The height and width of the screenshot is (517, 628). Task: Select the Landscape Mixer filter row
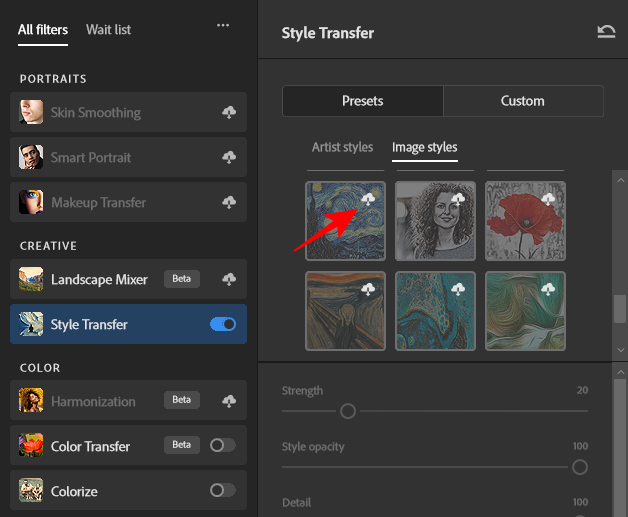pyautogui.click(x=129, y=279)
